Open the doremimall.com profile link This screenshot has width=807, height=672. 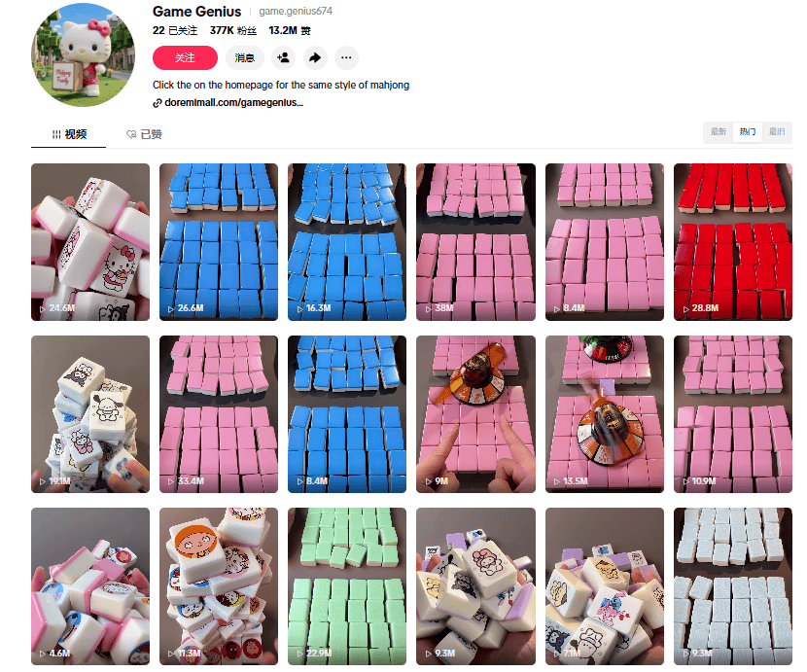tap(228, 102)
